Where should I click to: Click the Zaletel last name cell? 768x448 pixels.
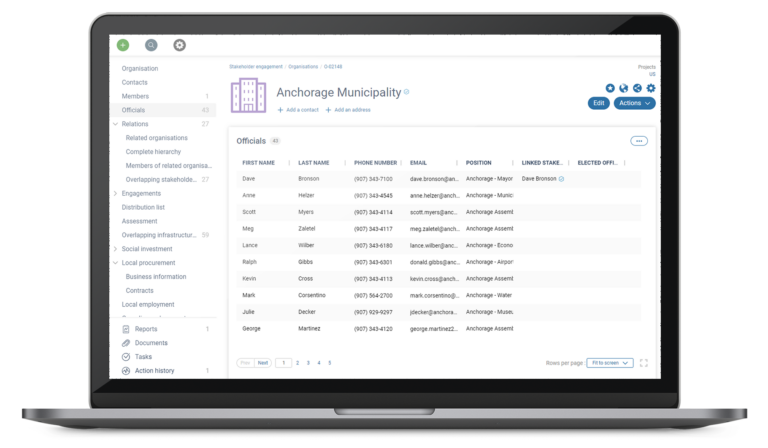click(307, 229)
